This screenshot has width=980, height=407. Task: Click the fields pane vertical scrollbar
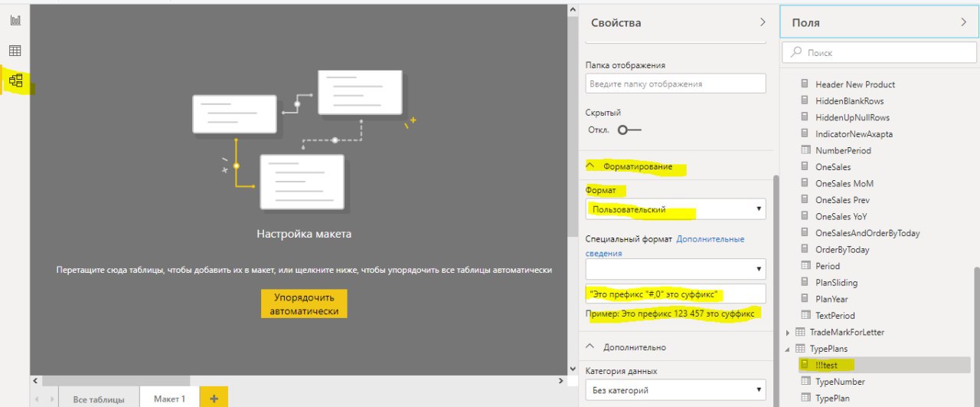click(x=976, y=337)
